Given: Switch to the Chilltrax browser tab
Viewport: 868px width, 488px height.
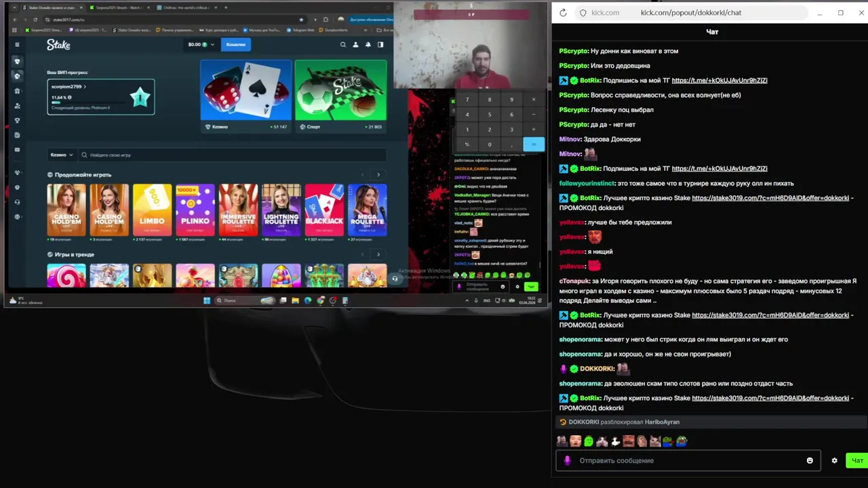Looking at the screenshot, I should tap(186, 7).
